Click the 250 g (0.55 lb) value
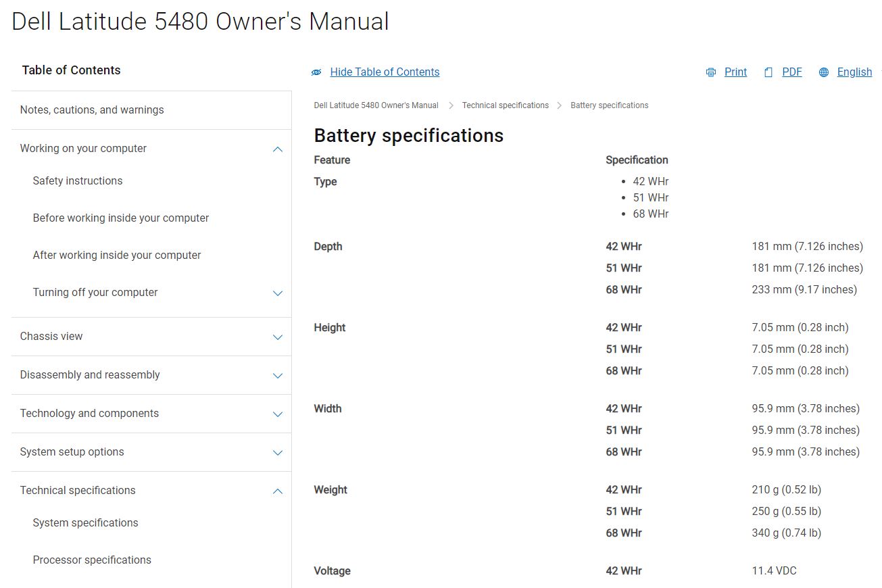The width and height of the screenshot is (882, 588). click(787, 512)
